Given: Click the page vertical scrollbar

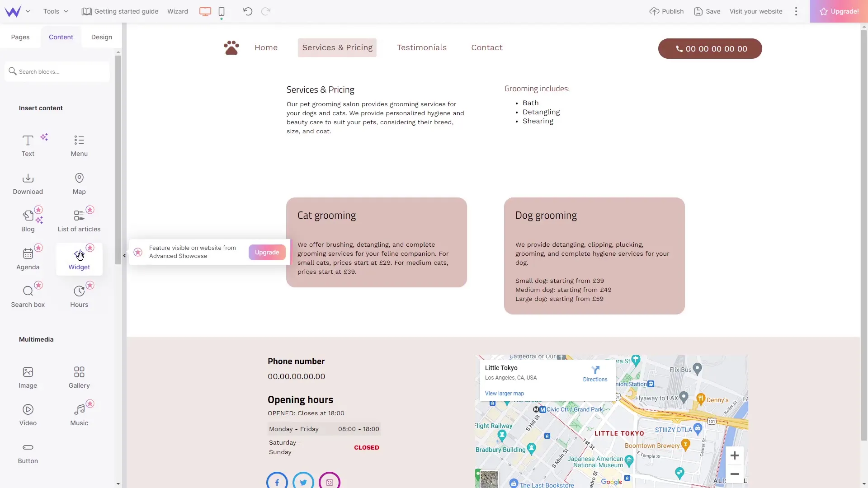Looking at the screenshot, I should [x=864, y=235].
